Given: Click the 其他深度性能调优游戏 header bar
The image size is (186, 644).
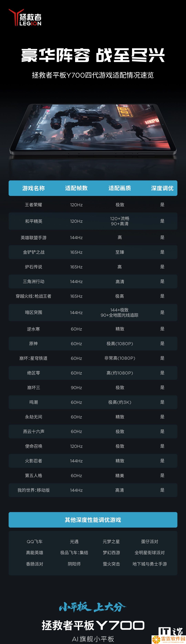Looking at the screenshot, I should click(93, 520).
